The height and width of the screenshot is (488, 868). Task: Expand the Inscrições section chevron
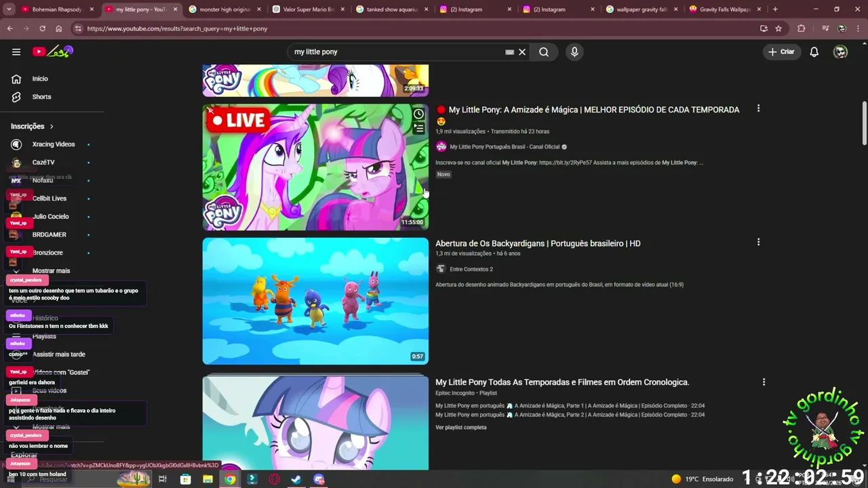pos(51,126)
